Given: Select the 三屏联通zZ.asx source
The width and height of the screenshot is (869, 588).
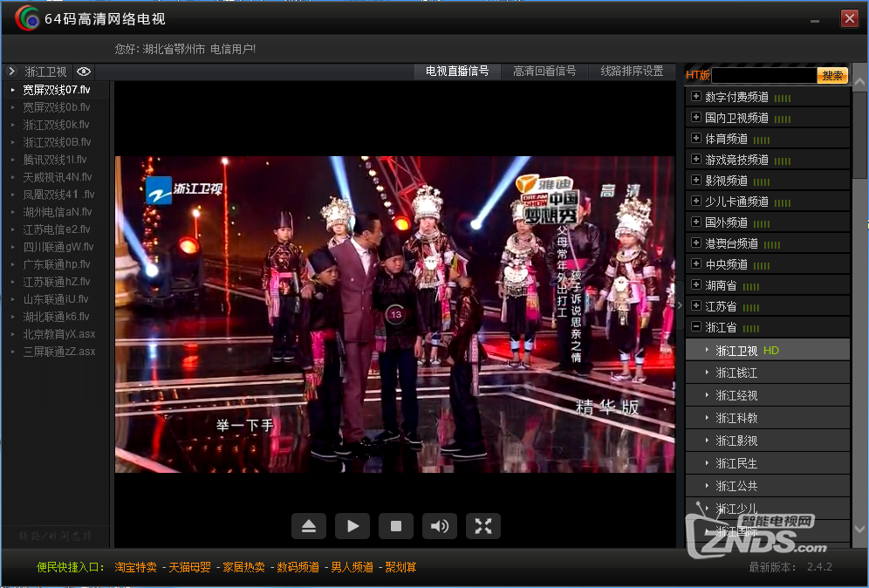Looking at the screenshot, I should click(57, 352).
